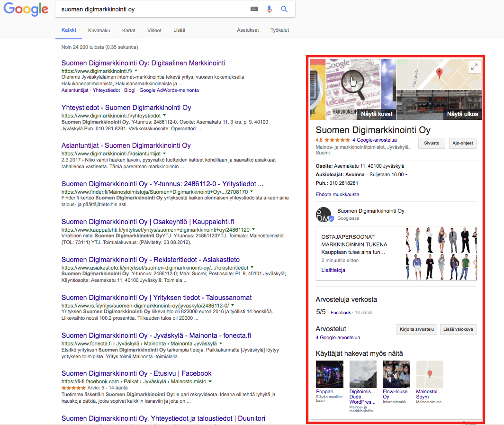Click Ehdota muokkausta link
504x425 pixels.
coord(337,195)
